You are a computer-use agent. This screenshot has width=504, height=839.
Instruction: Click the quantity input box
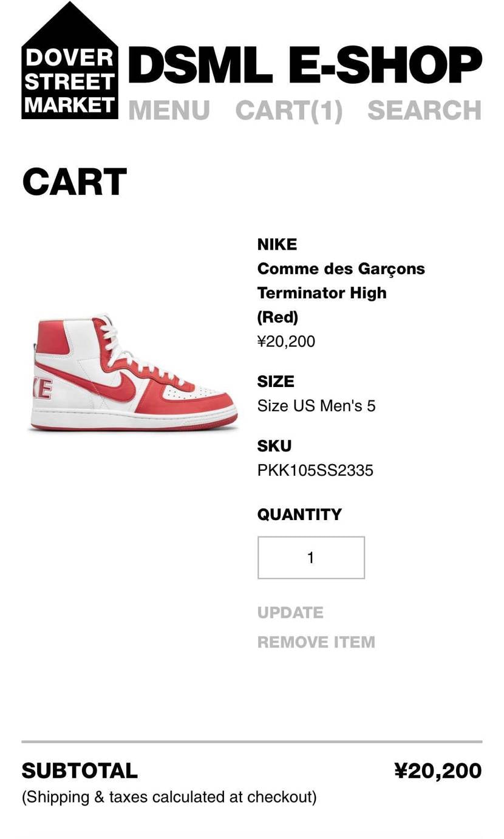pos(311,558)
